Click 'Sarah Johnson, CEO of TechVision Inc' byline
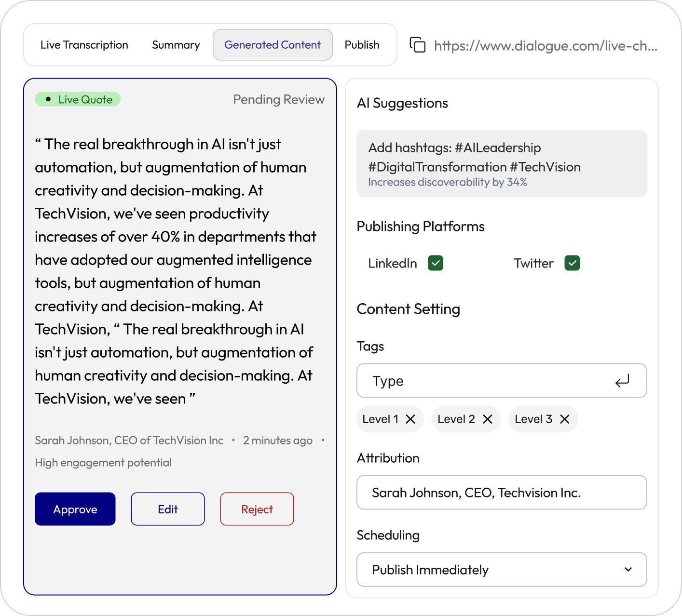Screen dimensions: 682x616 (129, 441)
